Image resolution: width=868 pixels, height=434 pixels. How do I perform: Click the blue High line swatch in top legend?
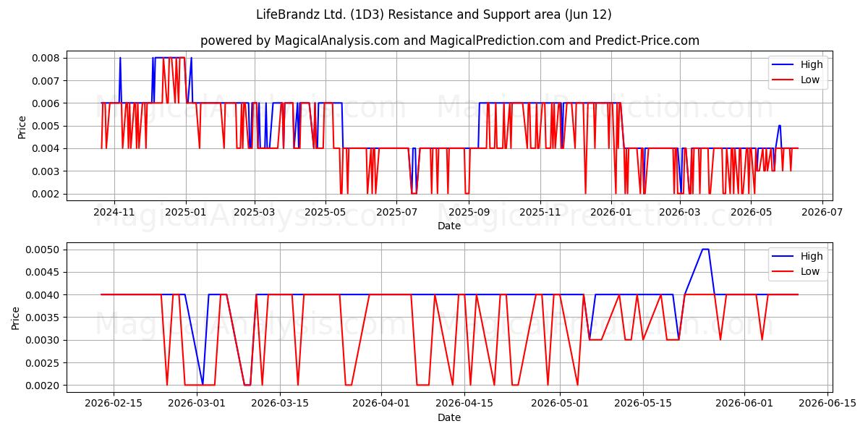pyautogui.click(x=783, y=64)
